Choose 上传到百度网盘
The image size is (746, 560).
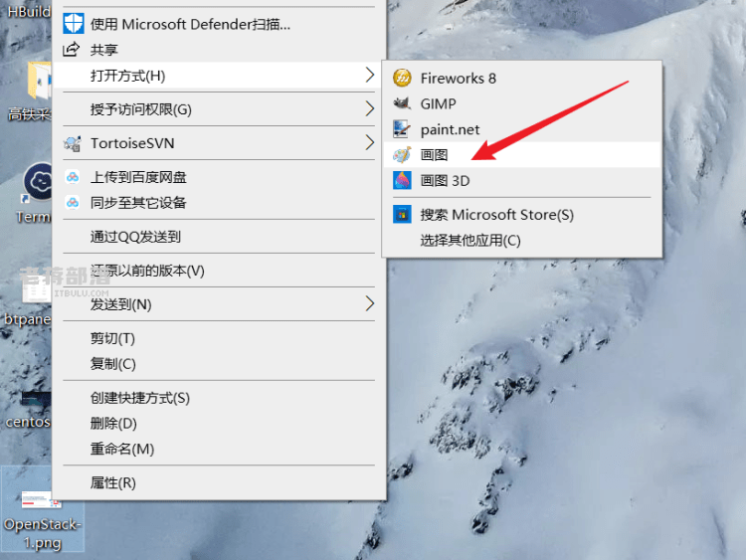tap(219, 177)
